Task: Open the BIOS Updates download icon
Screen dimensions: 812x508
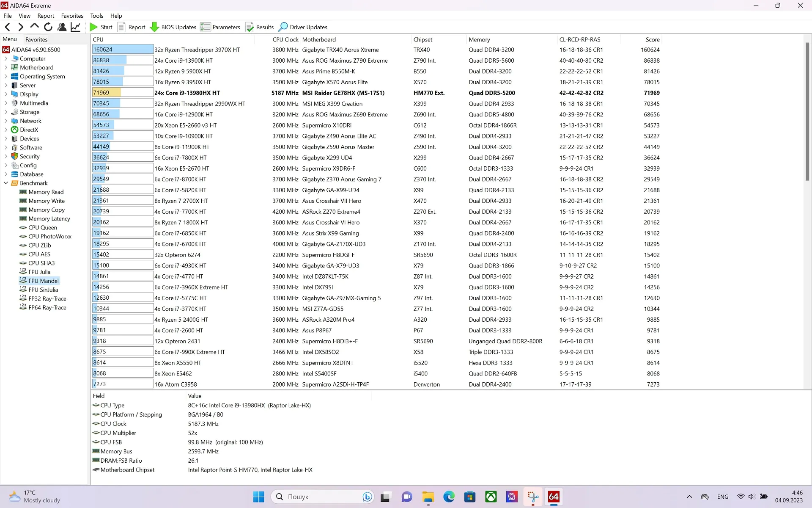Action: [x=154, y=27]
